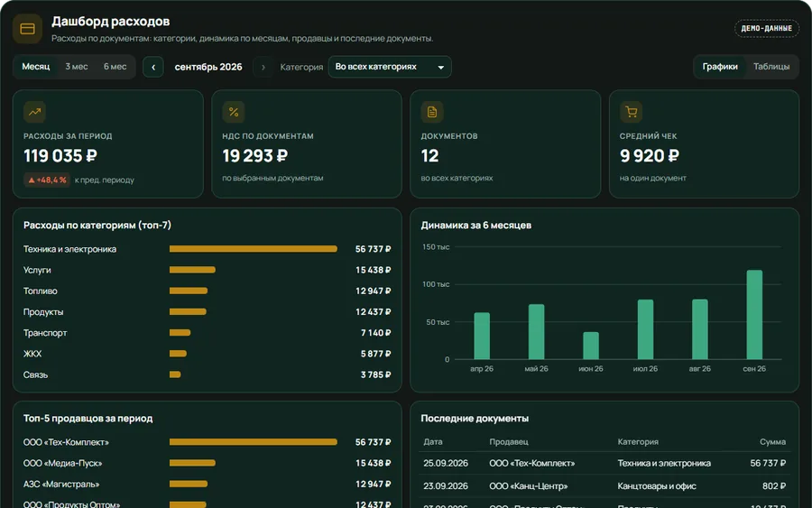Click the Продукты category bar

pos(188,311)
